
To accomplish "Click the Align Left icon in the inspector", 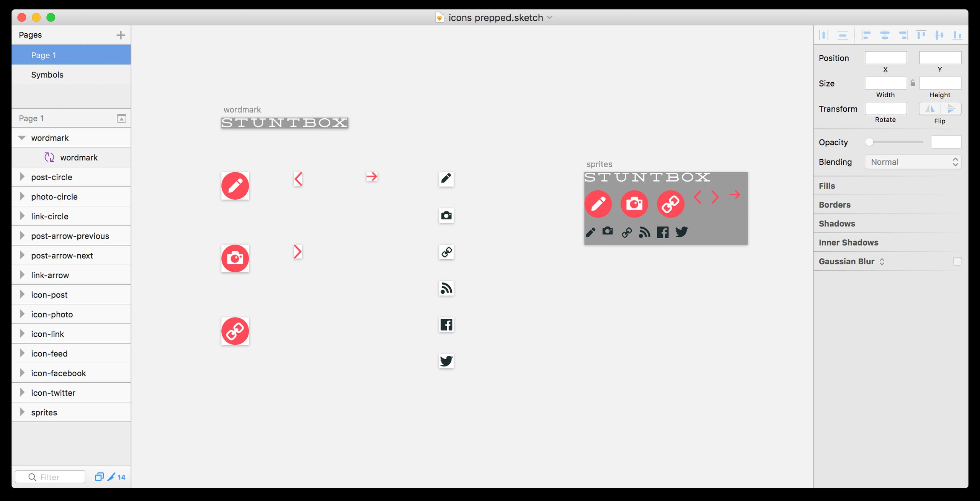I will [x=866, y=35].
